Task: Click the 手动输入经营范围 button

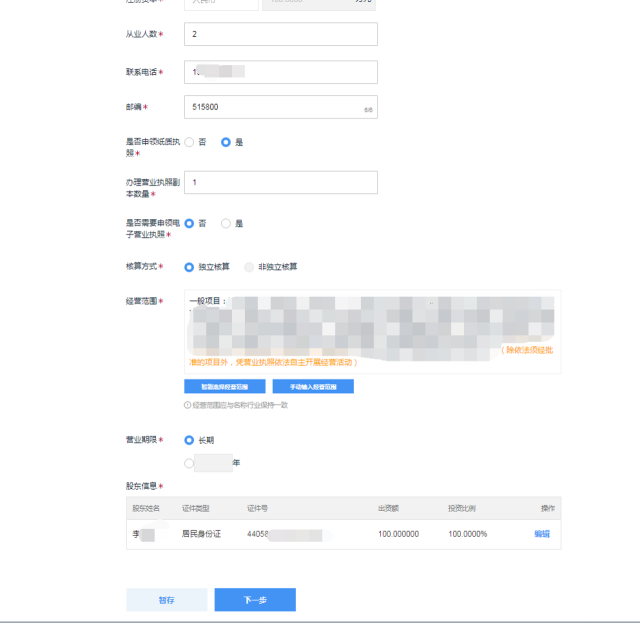Action: click(x=313, y=386)
